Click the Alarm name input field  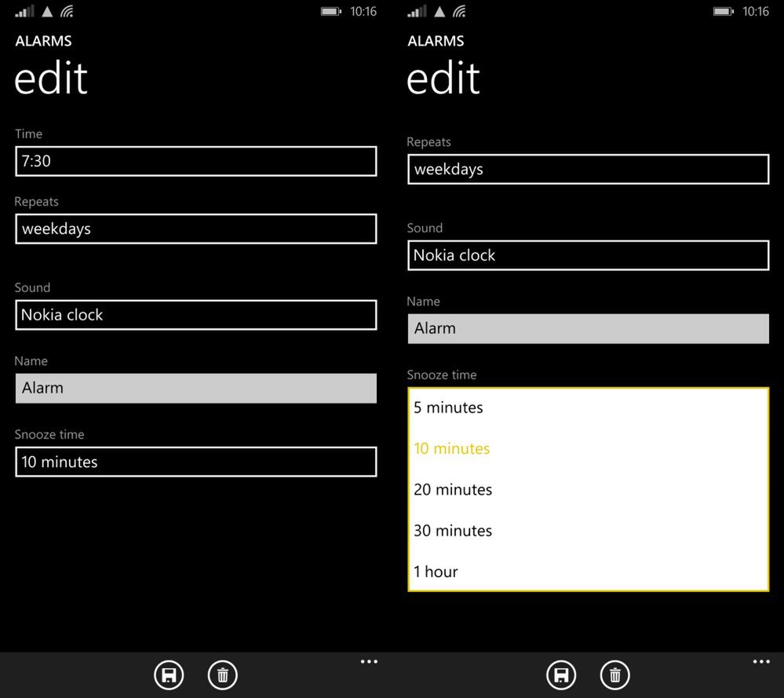pos(195,388)
